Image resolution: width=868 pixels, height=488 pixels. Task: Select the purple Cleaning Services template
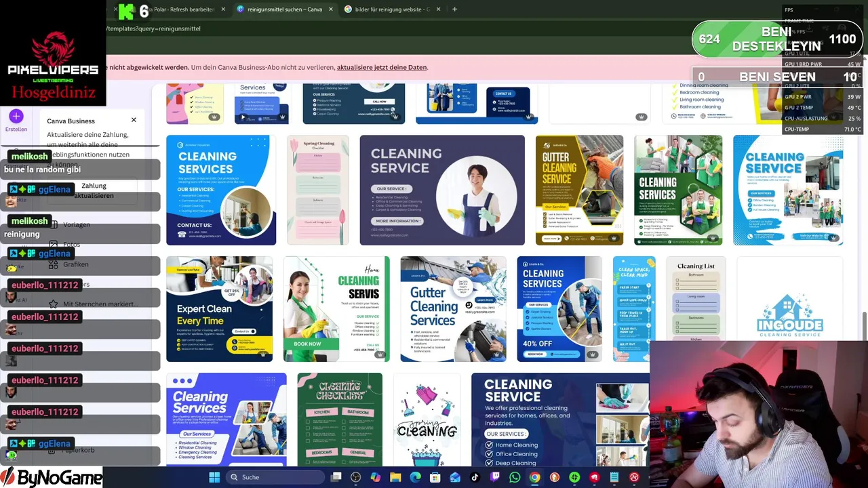pos(226,420)
